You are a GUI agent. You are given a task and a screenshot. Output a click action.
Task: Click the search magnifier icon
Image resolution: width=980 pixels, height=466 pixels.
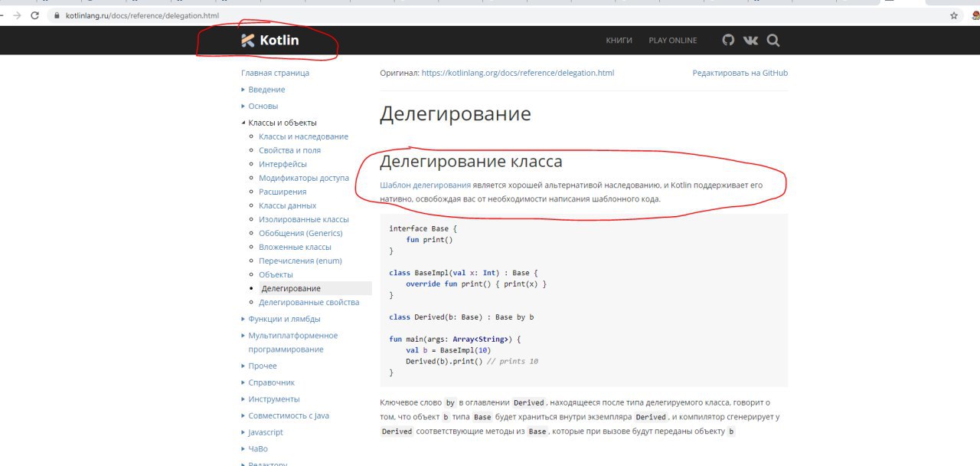(773, 40)
